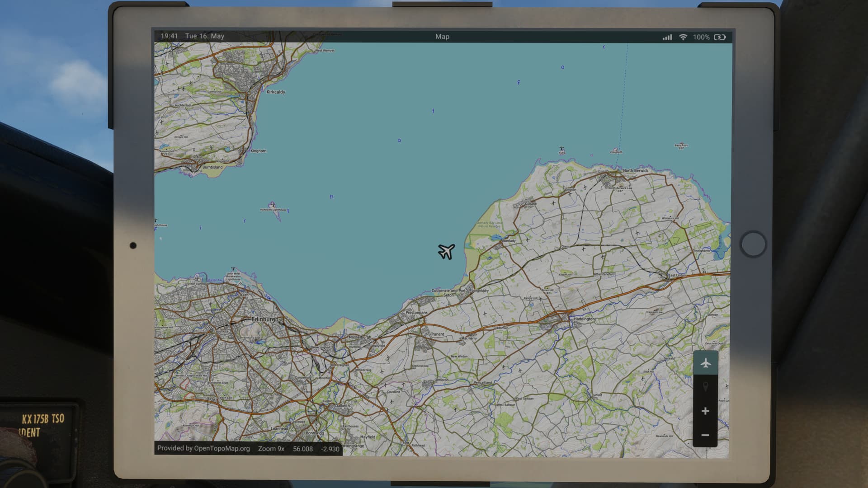Click the Inchkeith Lighthouse island marker
Screen dimensions: 868x488
[x=273, y=206]
